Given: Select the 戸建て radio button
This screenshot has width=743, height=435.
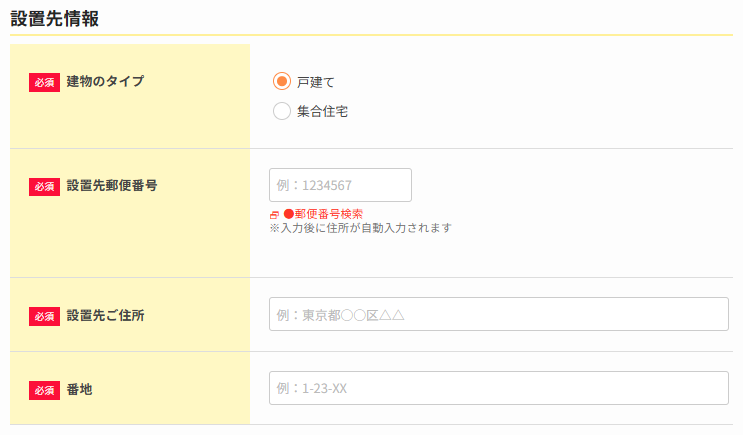Looking at the screenshot, I should [282, 81].
